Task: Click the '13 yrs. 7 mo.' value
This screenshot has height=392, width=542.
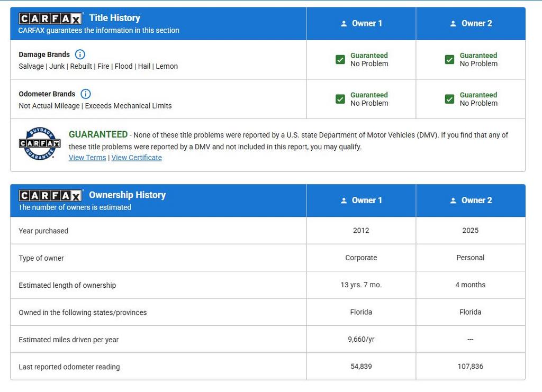Action: tap(361, 285)
